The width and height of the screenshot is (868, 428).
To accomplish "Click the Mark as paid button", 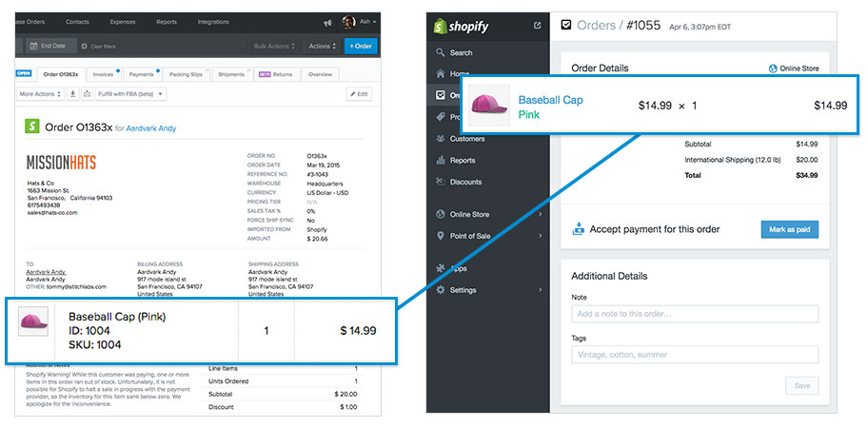I will [789, 229].
